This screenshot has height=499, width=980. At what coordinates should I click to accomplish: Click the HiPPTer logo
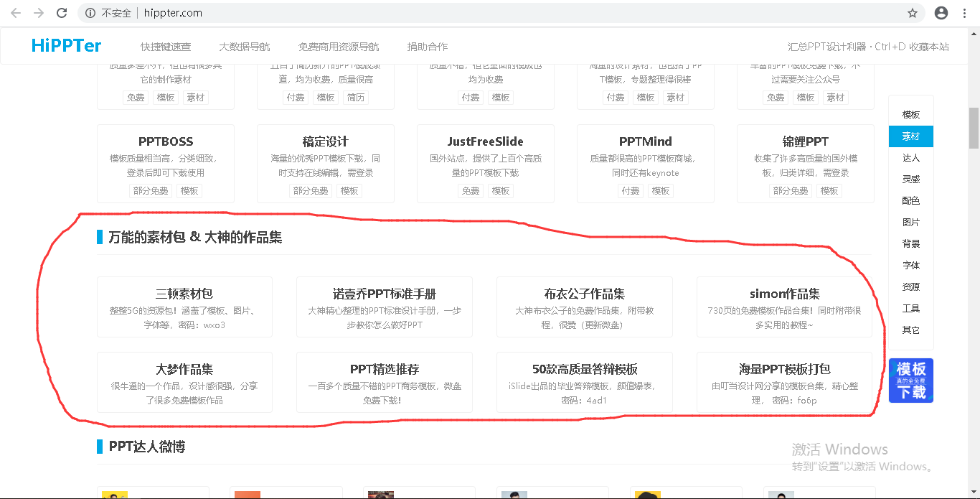pos(67,46)
